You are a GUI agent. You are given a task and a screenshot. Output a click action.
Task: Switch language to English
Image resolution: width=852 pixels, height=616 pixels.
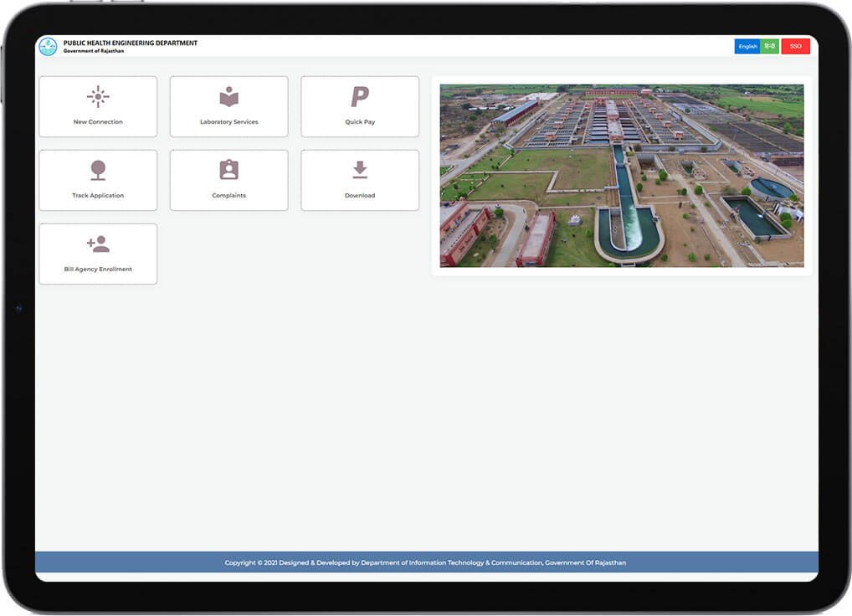(x=747, y=47)
